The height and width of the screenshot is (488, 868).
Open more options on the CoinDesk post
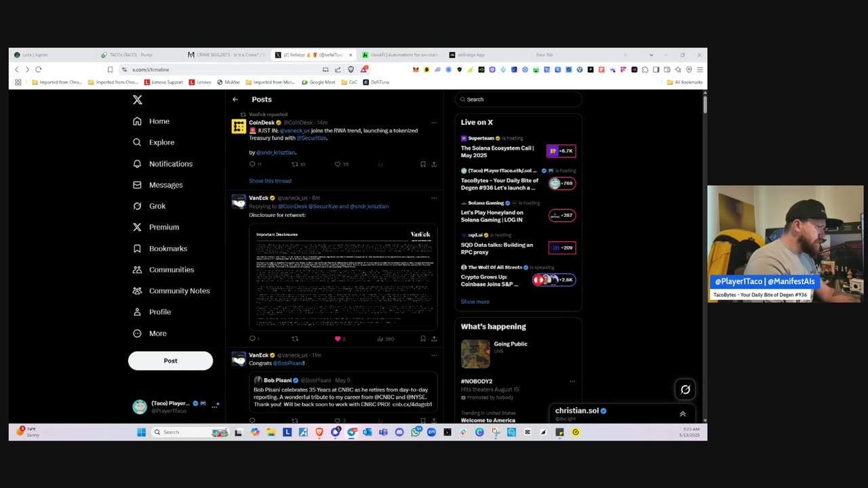coord(434,123)
